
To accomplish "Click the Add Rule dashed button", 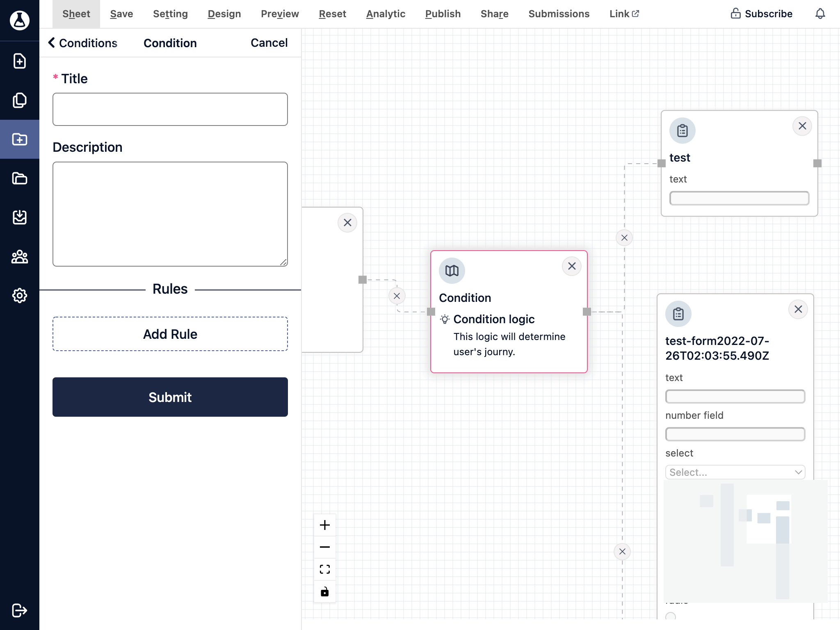I will coord(170,334).
